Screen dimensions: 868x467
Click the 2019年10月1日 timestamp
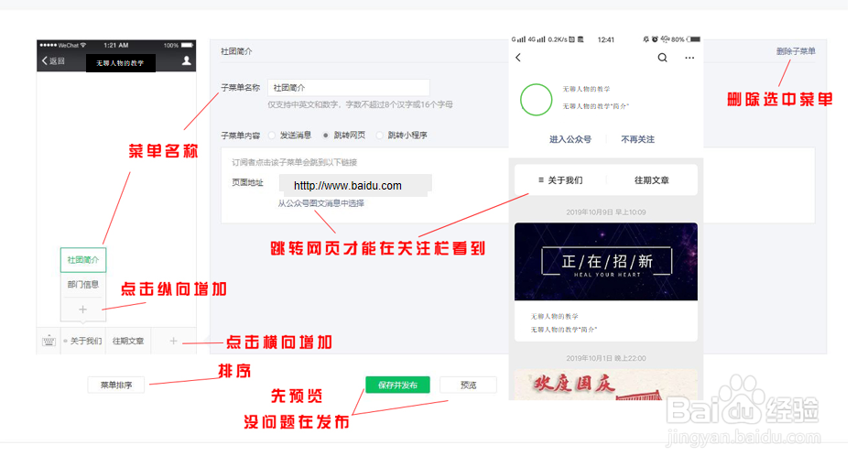tap(605, 358)
